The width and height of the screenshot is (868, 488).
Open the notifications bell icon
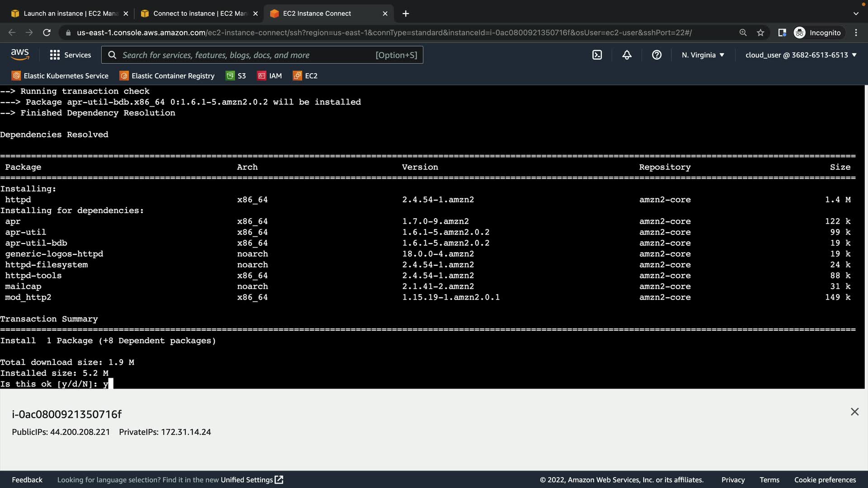(x=627, y=55)
